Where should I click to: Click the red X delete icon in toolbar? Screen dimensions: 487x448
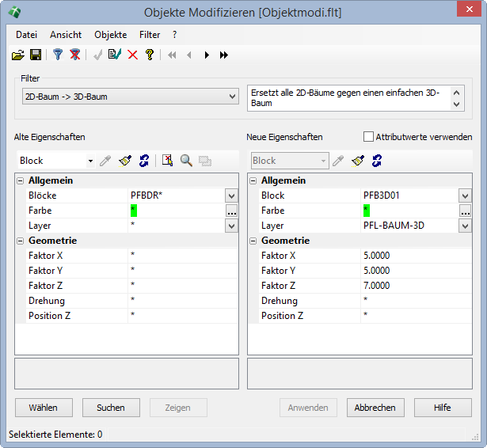(x=132, y=55)
